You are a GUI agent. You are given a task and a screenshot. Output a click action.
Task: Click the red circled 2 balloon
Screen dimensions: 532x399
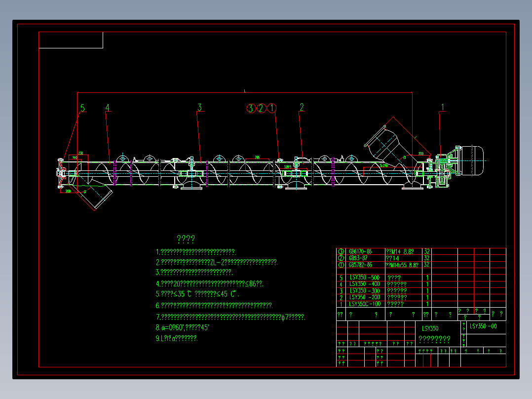coord(261,108)
